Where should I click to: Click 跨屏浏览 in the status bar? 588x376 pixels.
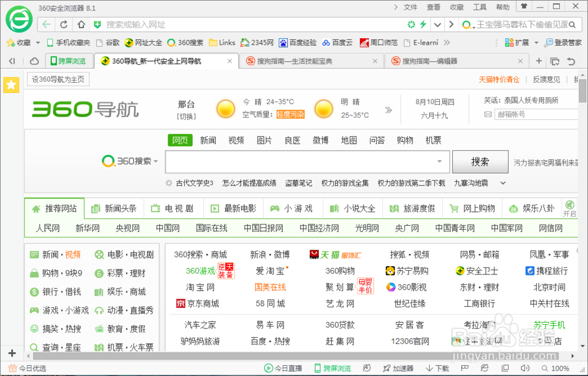tap(333, 368)
